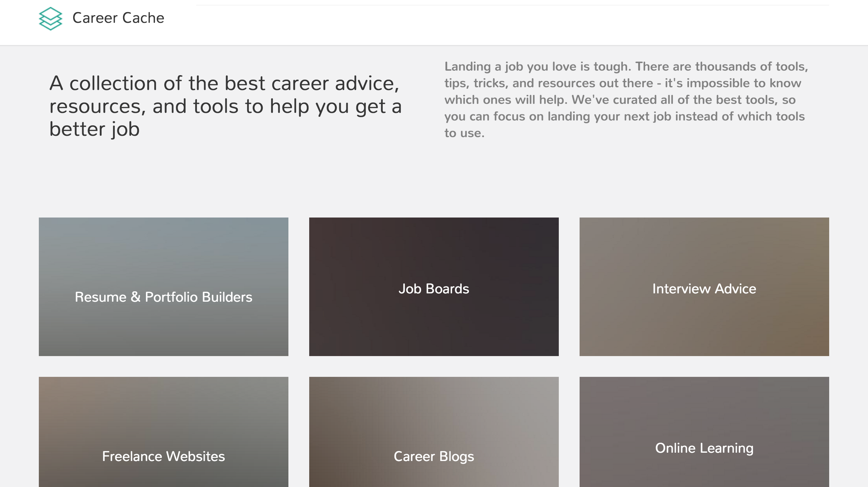Click the 'Interview Advice' label text

coord(704,289)
